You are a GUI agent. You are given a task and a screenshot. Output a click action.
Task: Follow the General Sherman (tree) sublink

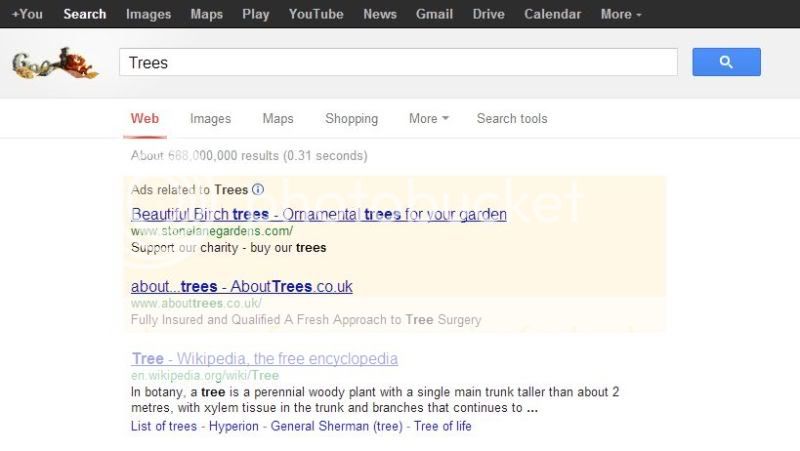coord(332,426)
